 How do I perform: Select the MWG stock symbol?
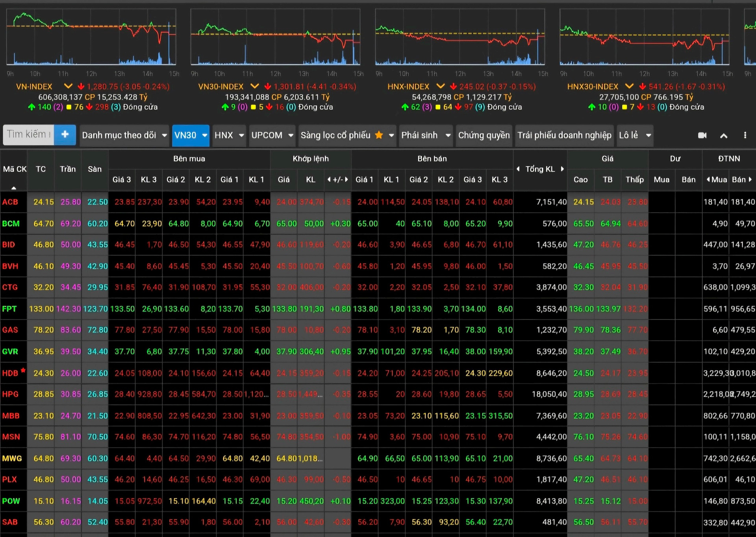coord(12,458)
